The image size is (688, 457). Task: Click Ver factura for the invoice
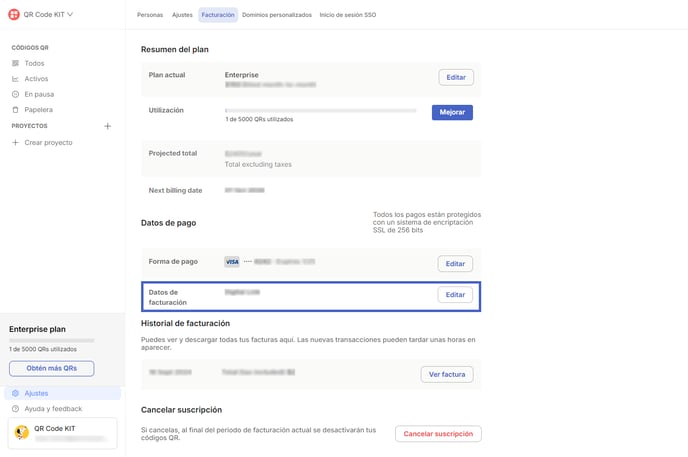tap(447, 374)
